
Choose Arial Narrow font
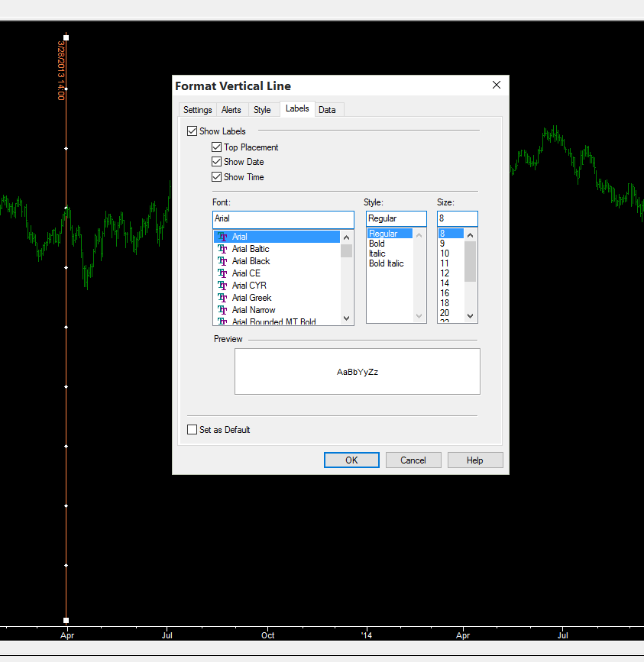click(x=277, y=310)
